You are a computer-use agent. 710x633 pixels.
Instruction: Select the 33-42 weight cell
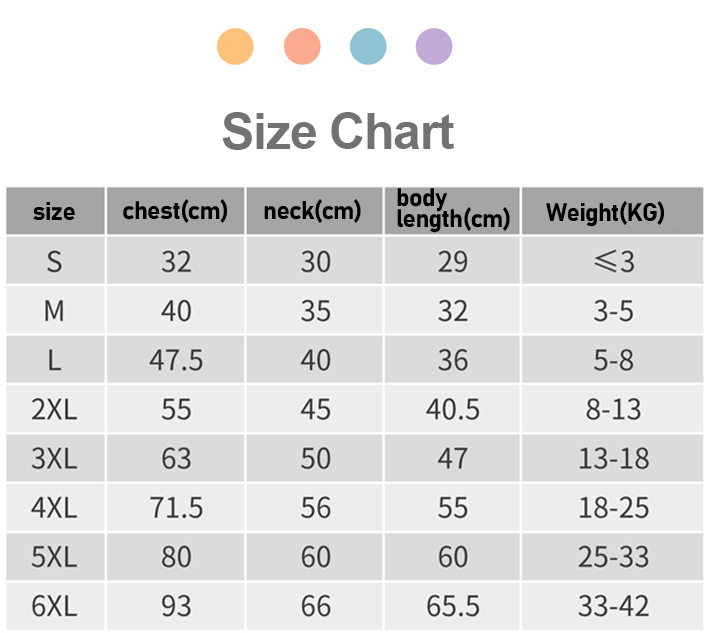(x=613, y=605)
